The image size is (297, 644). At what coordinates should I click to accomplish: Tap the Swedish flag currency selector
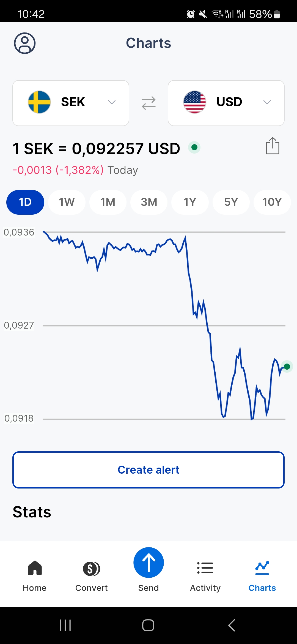(40, 102)
